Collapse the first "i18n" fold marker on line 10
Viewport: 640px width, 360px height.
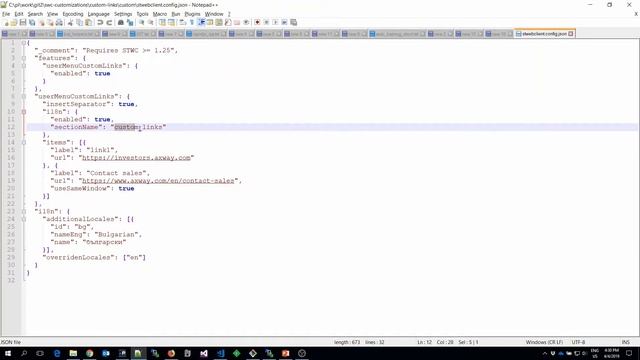(24, 111)
